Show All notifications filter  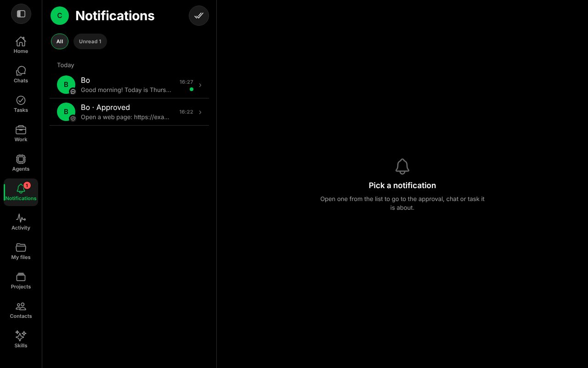60,41
